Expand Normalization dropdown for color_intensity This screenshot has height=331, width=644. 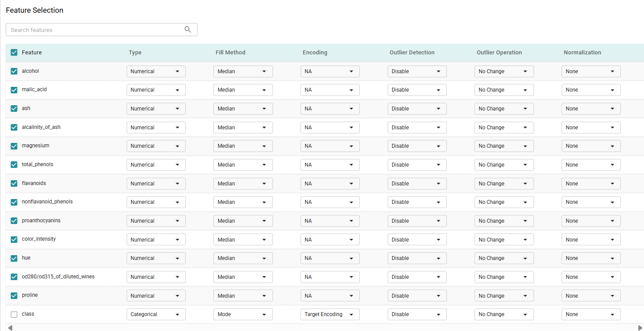[591, 240]
